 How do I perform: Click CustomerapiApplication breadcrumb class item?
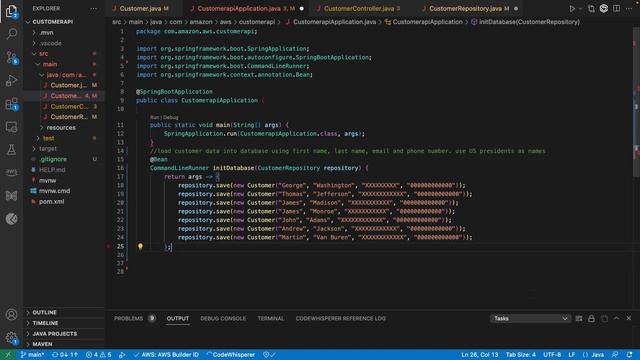coord(427,22)
